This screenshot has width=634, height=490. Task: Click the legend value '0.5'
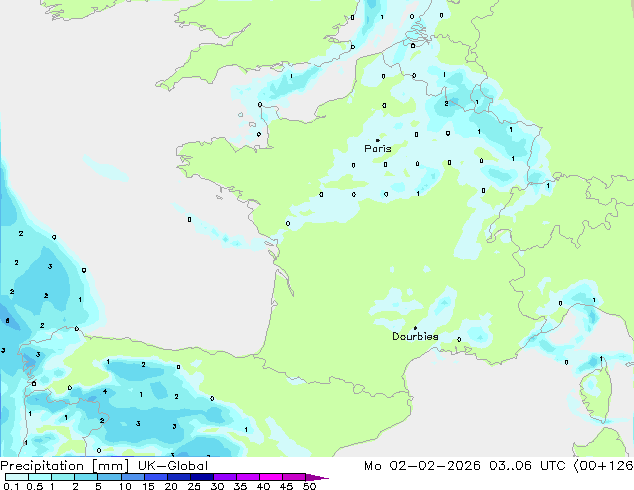tap(35, 486)
